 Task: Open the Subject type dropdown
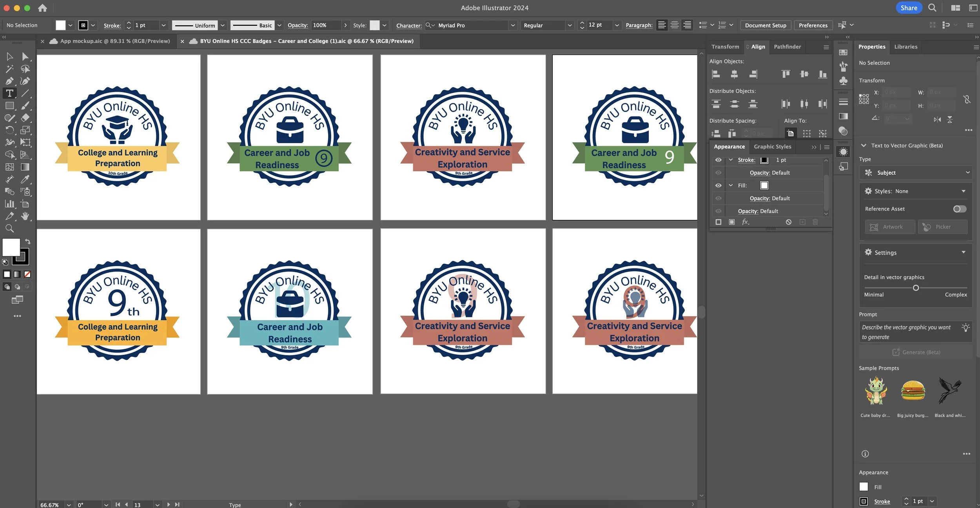(x=915, y=173)
